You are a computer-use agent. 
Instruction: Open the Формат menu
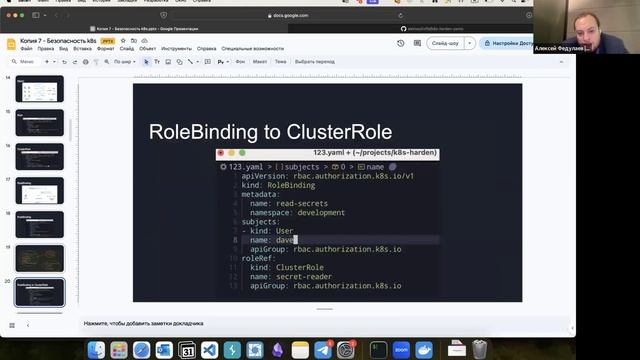coord(106,49)
